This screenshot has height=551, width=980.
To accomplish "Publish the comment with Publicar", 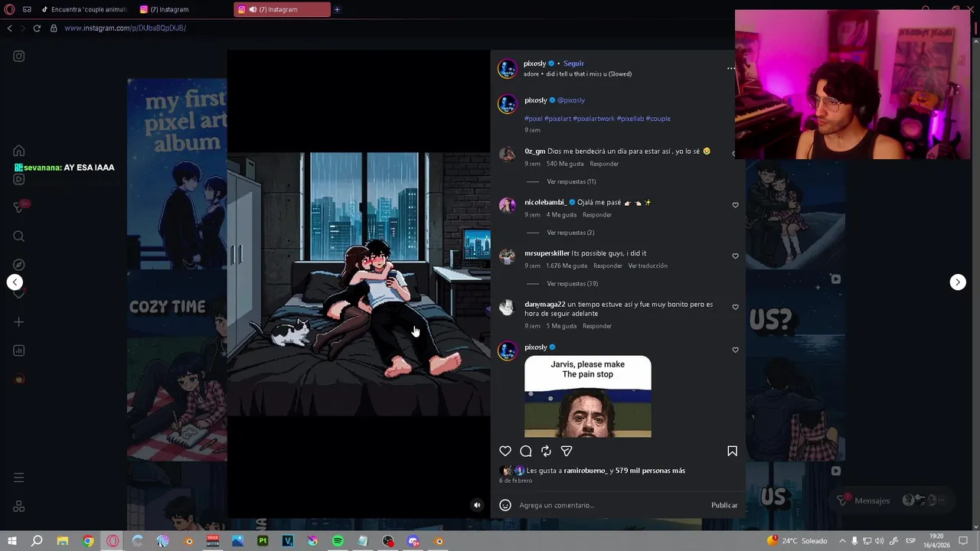I will pos(724,505).
